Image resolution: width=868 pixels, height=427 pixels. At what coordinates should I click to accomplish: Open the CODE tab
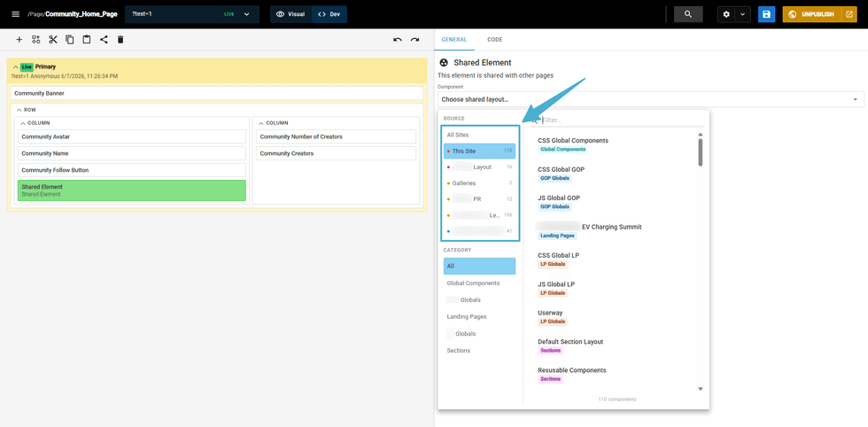click(x=495, y=40)
